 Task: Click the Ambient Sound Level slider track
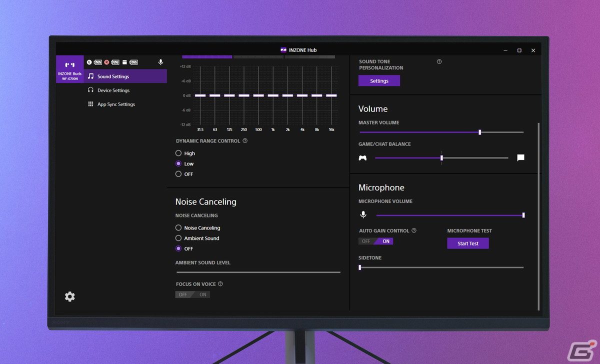(x=258, y=272)
